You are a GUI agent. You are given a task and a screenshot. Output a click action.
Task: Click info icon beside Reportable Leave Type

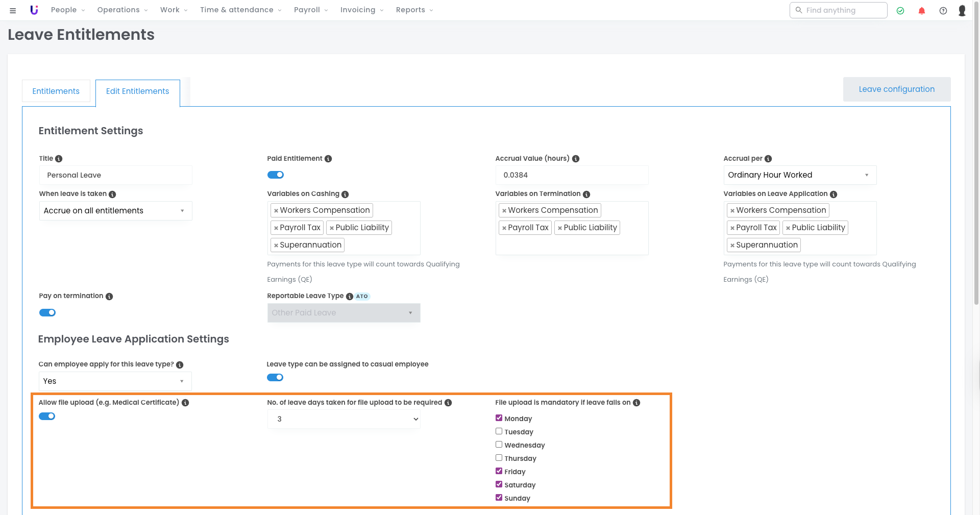pyautogui.click(x=350, y=297)
